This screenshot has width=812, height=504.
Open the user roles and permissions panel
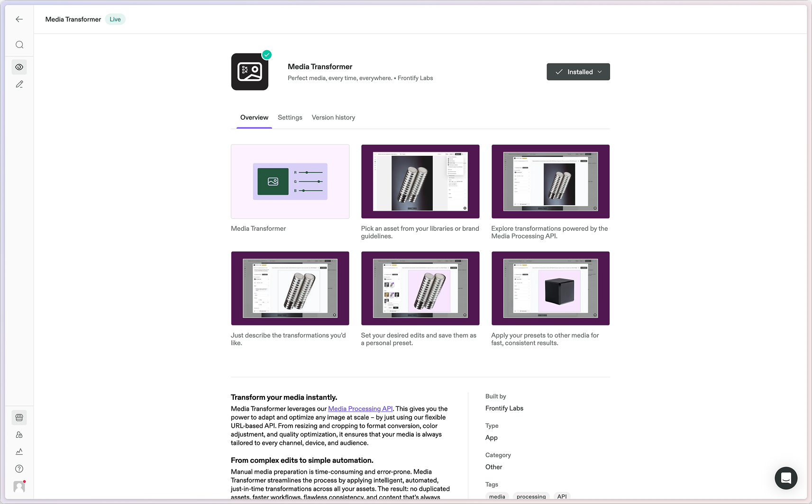[19, 434]
